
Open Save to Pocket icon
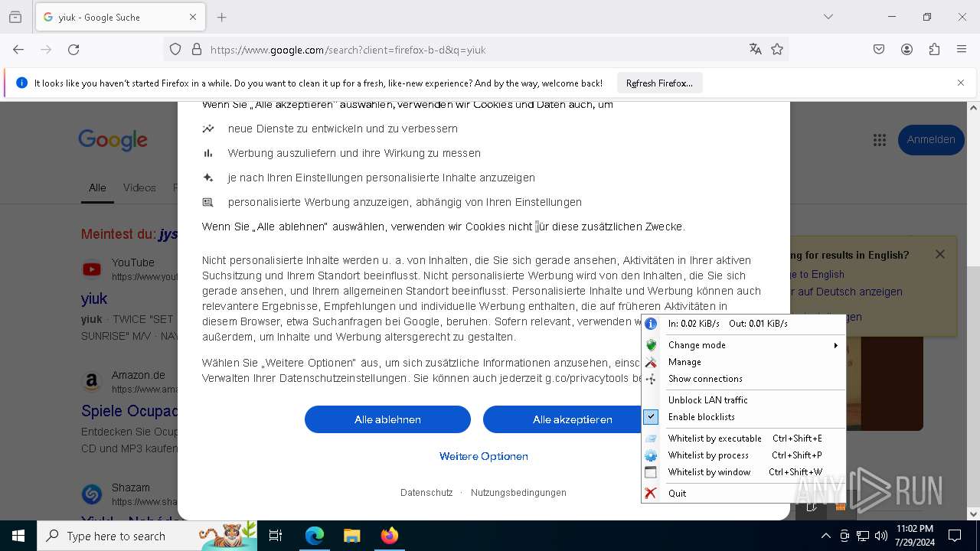pyautogui.click(x=879, y=50)
